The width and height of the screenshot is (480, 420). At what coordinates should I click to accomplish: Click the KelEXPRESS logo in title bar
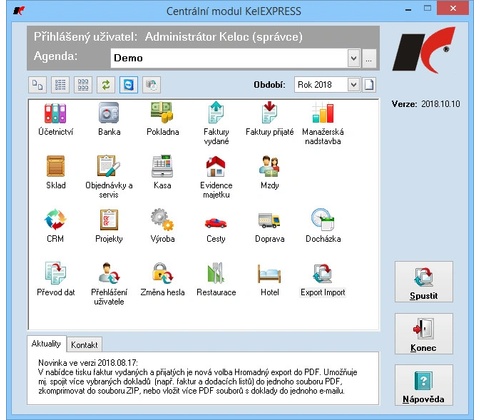[19, 10]
